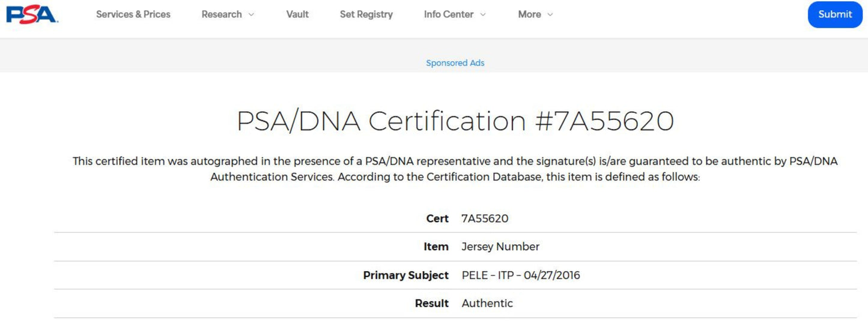Click the Research menu label

[x=222, y=14]
